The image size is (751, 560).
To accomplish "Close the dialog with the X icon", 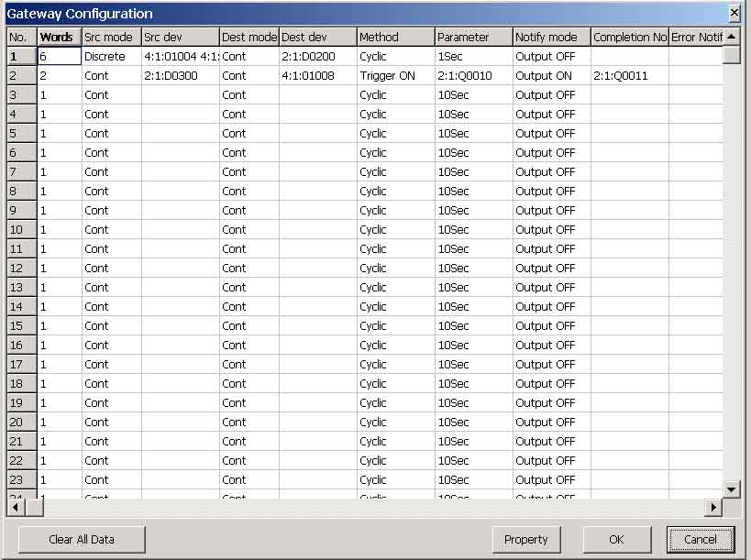I will click(734, 14).
